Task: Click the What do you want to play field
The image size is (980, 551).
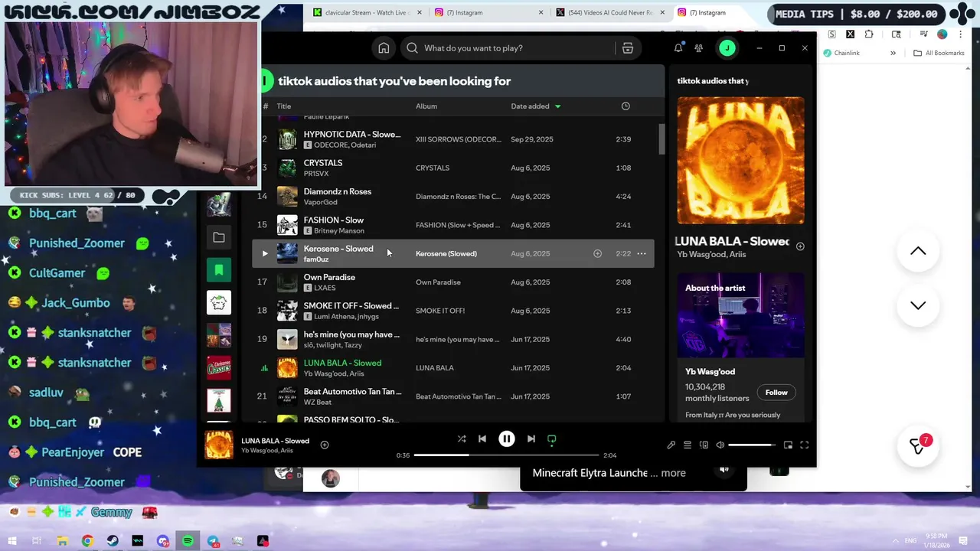Action: [x=508, y=48]
